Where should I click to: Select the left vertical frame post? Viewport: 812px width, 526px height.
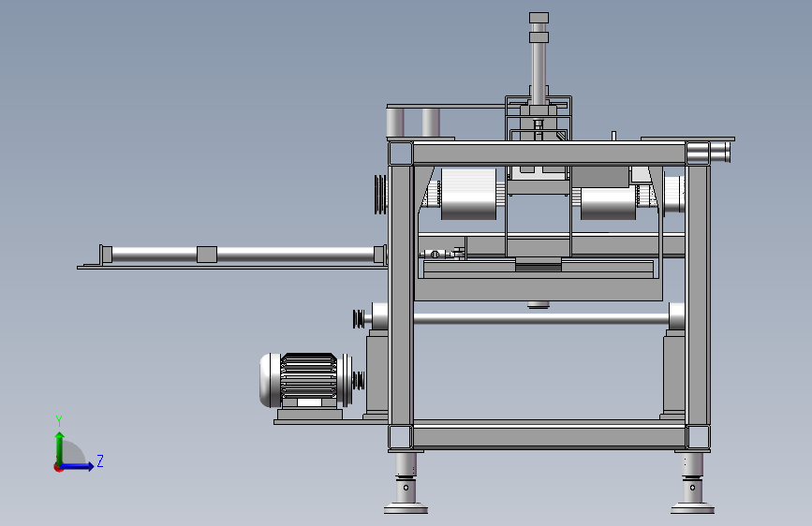401,295
